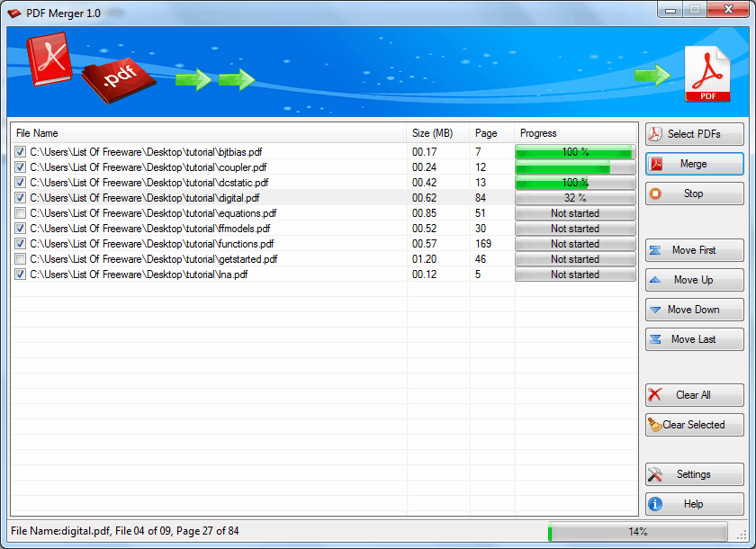This screenshot has height=549, width=756.
Task: Select the digital.pdf file path
Action: [x=145, y=198]
